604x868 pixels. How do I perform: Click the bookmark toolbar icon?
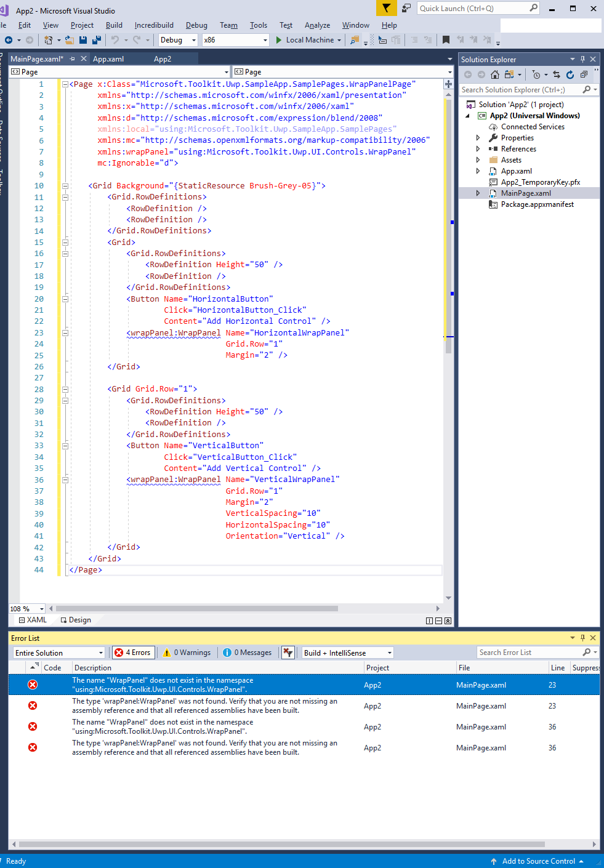click(446, 40)
